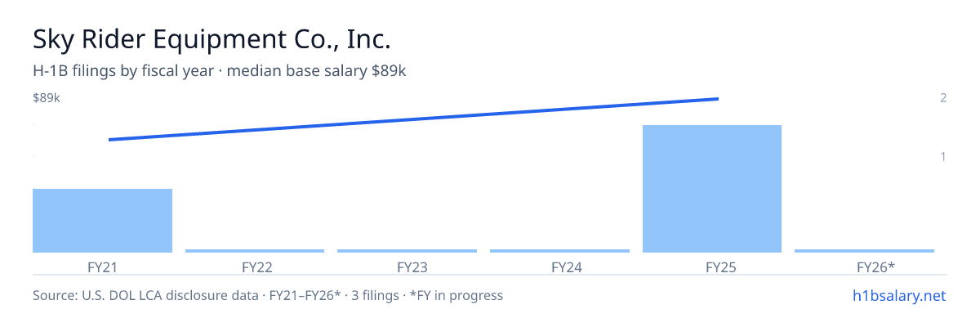Select the small FY22 bar

pos(255,251)
